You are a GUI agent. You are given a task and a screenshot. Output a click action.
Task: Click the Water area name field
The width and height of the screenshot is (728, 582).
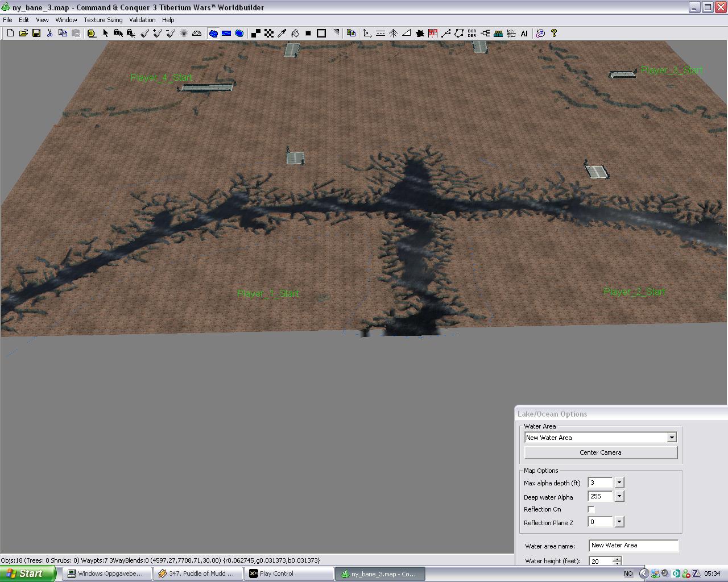tap(634, 546)
